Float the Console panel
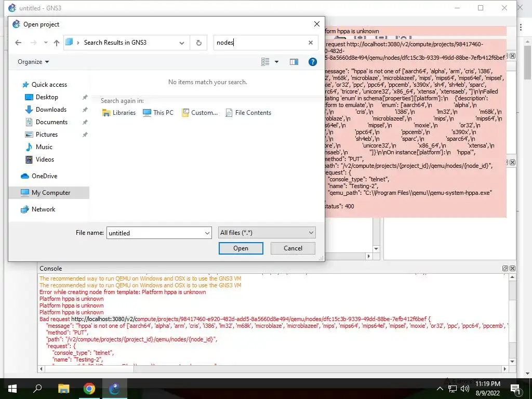Viewport: 532px width, 399px height. click(505, 269)
